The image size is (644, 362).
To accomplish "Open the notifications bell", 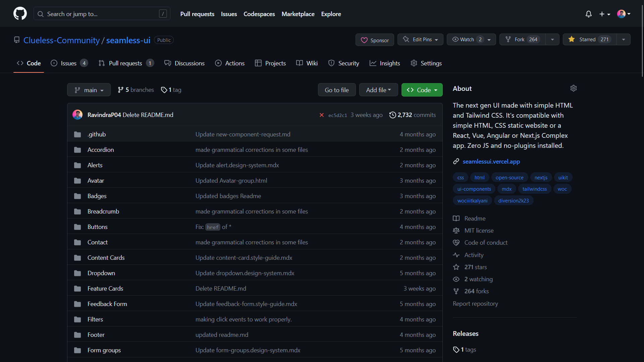I will click(588, 14).
